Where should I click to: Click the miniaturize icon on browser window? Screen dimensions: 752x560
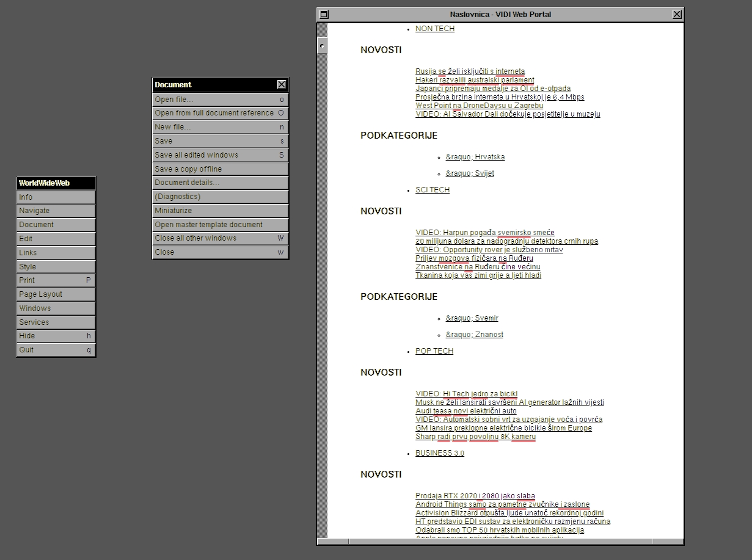[324, 14]
